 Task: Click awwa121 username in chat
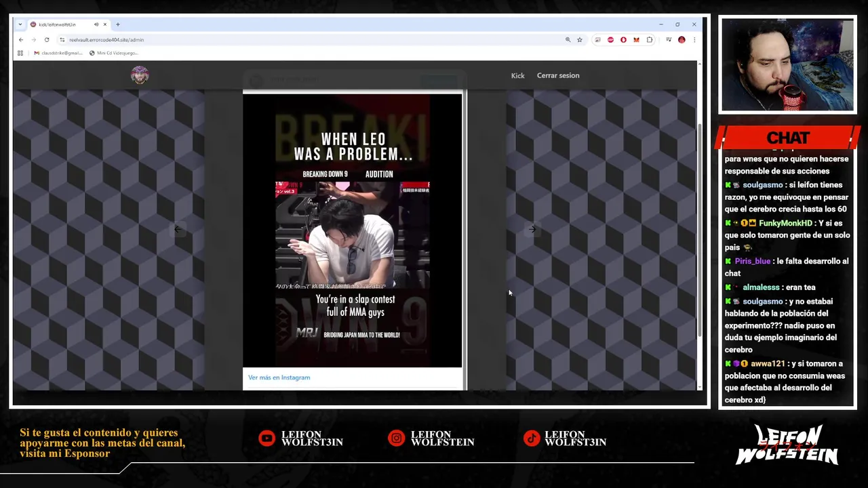(x=768, y=364)
